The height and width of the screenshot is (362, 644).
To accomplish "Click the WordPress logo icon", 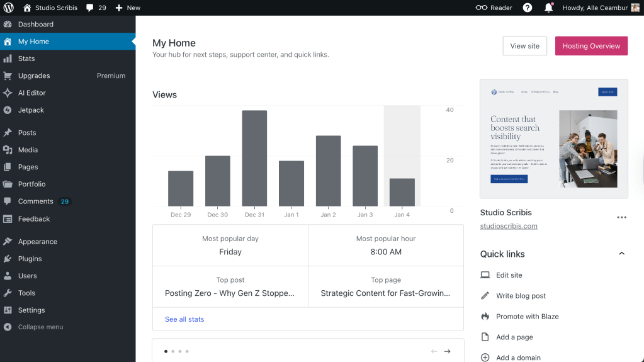I will pos(9,8).
